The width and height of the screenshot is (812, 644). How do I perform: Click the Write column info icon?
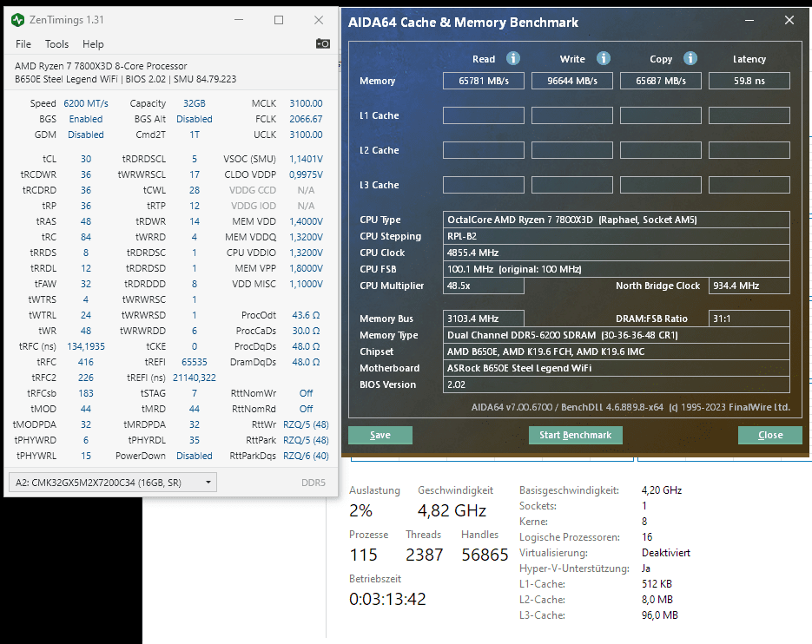(603, 58)
